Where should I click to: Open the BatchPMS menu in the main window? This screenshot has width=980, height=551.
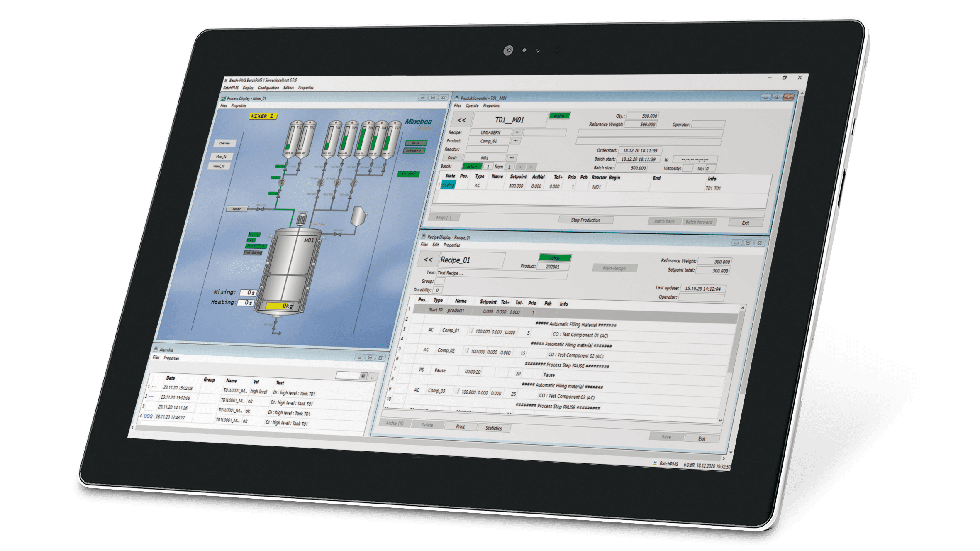click(x=231, y=88)
